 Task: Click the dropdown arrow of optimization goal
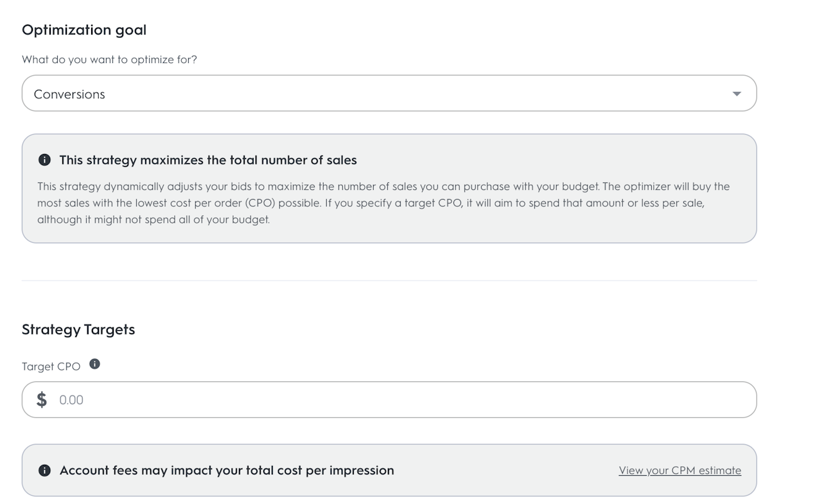[737, 94]
